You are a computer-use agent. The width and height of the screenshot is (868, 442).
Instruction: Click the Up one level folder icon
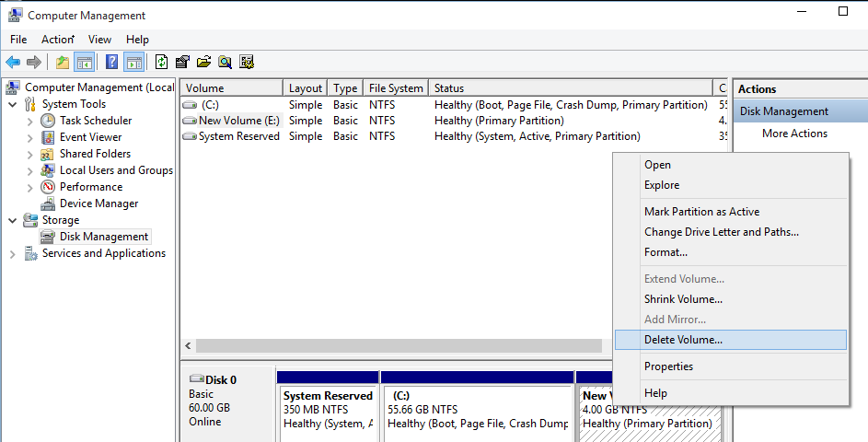click(x=63, y=62)
